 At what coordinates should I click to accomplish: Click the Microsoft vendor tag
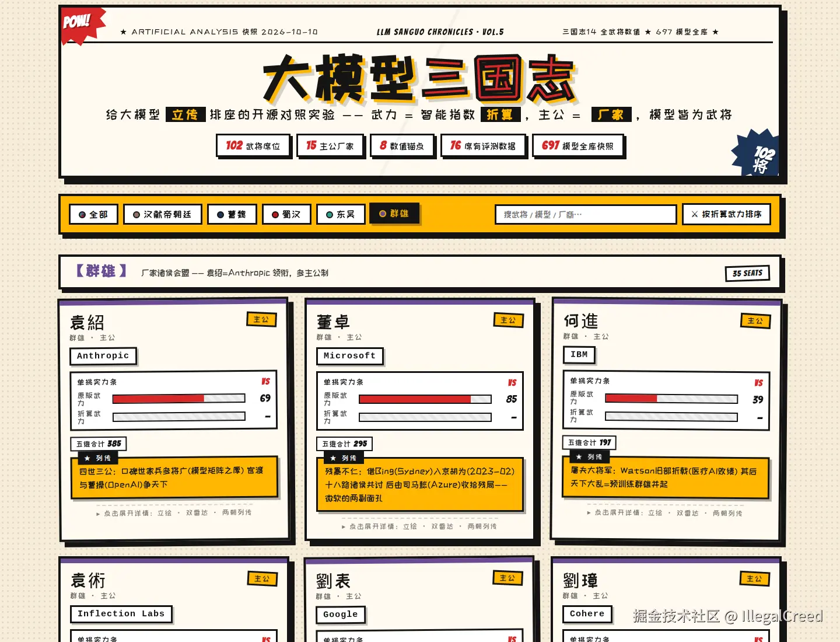point(350,356)
